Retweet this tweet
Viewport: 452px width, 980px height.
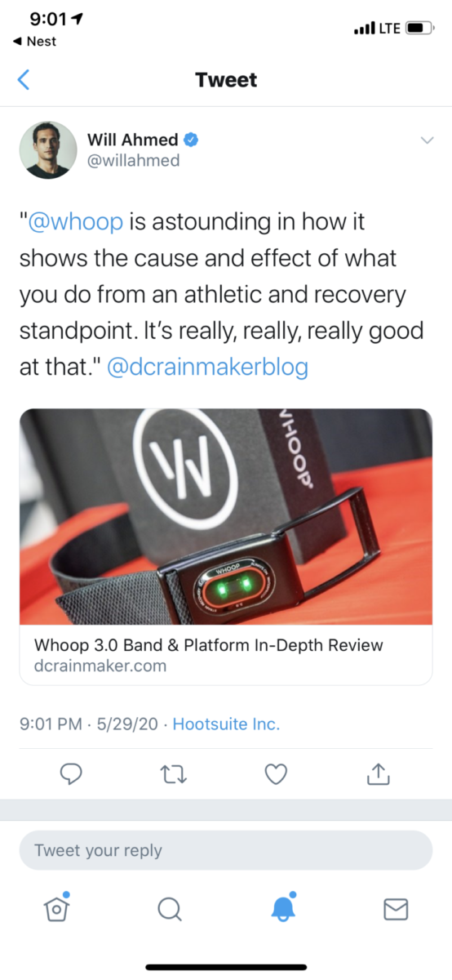[175, 774]
